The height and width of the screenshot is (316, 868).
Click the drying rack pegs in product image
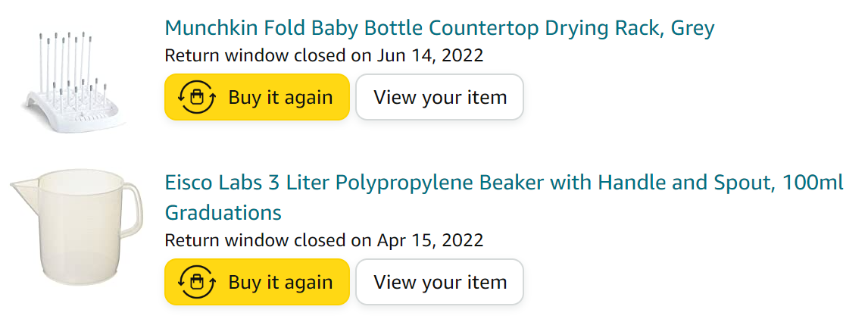click(x=69, y=61)
